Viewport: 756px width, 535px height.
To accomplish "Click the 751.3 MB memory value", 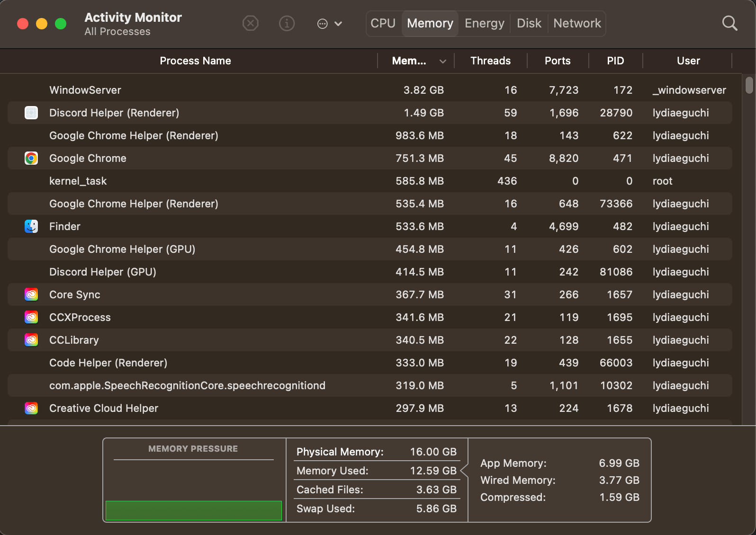I will coord(420,158).
